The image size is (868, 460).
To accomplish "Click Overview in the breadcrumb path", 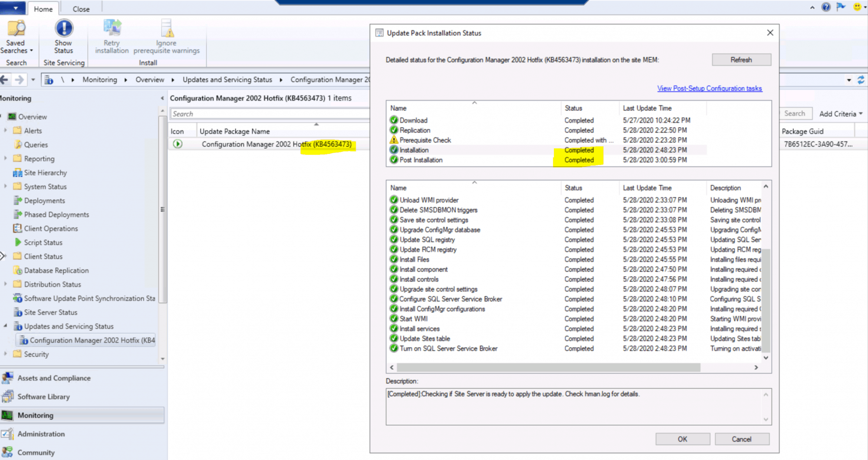I will point(150,80).
